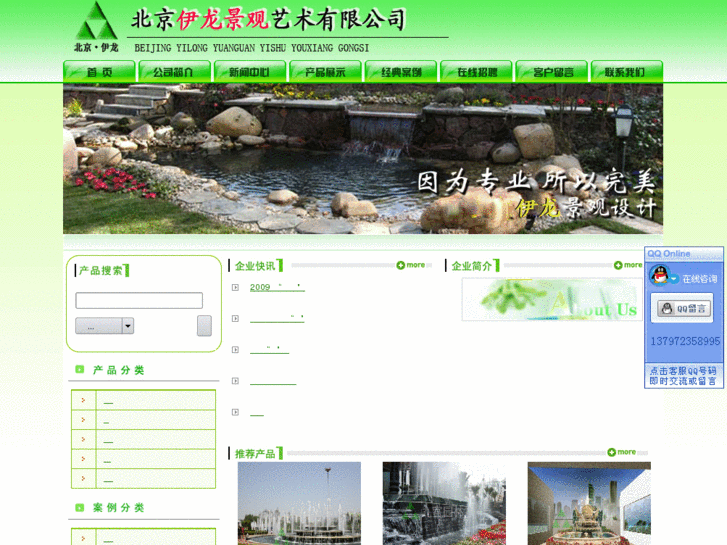Click the QQ Online panel header
The height and width of the screenshot is (545, 727).
(x=684, y=254)
